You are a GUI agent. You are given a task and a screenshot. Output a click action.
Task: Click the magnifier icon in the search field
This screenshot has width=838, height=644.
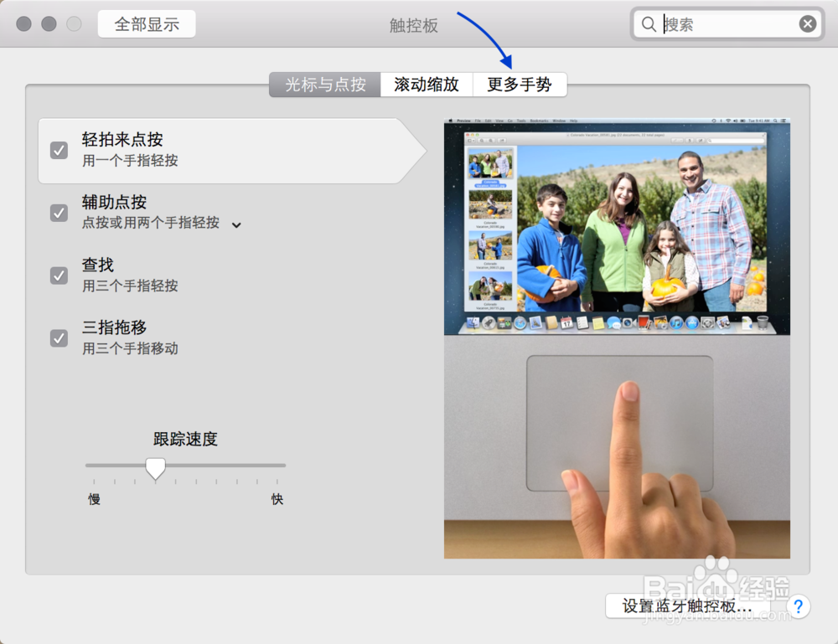[649, 24]
